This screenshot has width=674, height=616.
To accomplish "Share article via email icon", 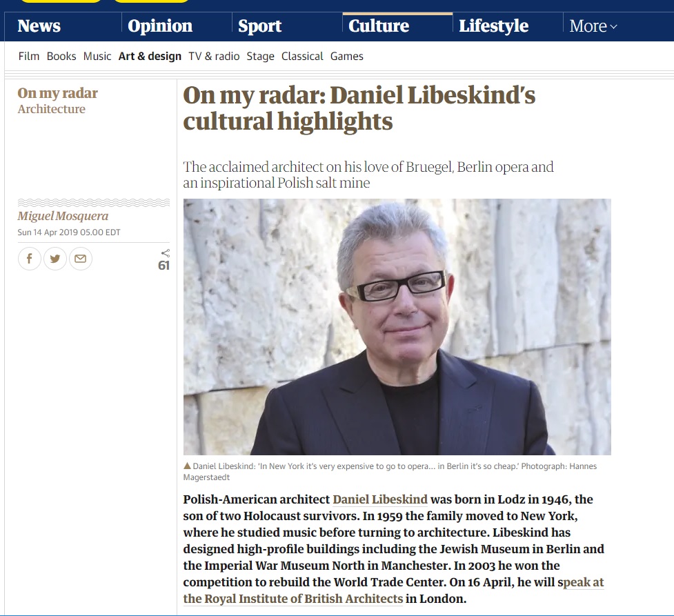I will (x=81, y=259).
